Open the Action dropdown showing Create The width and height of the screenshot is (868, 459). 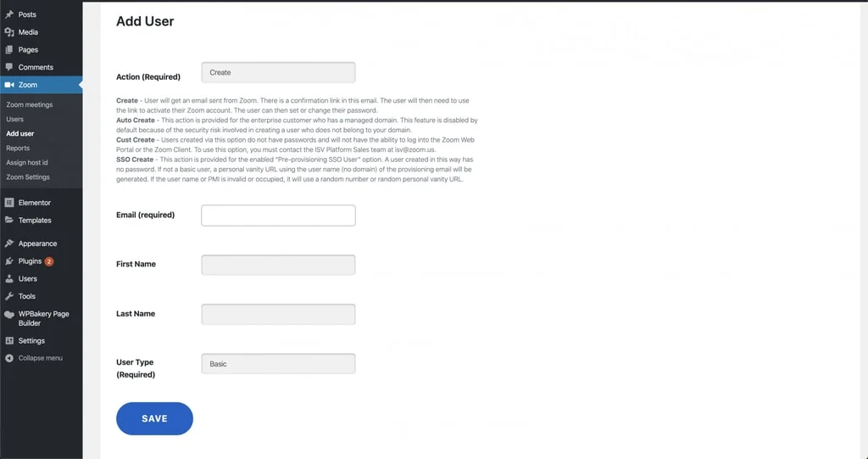[x=278, y=73]
